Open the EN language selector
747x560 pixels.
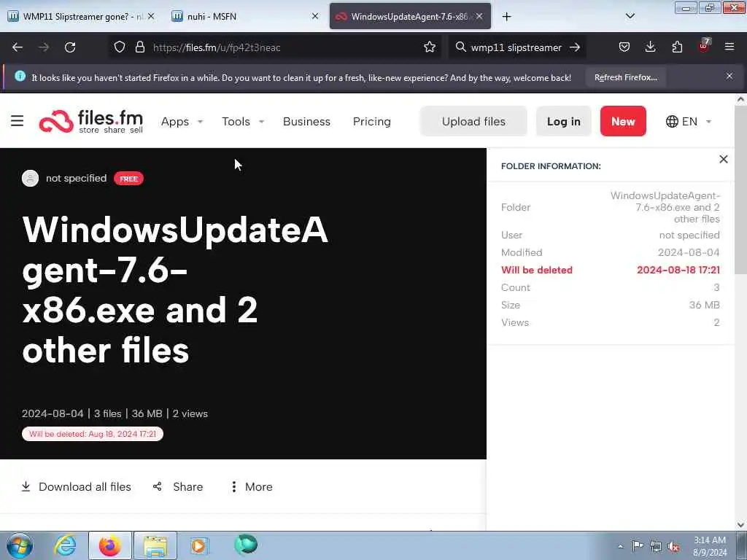pos(689,122)
